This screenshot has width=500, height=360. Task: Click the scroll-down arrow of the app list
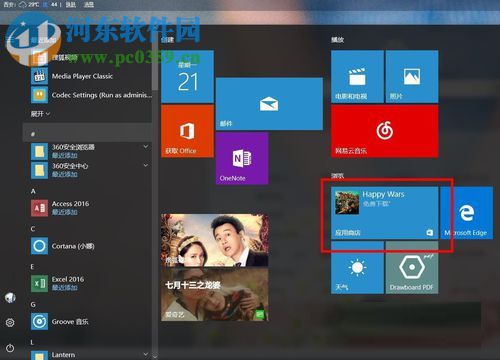point(155,356)
